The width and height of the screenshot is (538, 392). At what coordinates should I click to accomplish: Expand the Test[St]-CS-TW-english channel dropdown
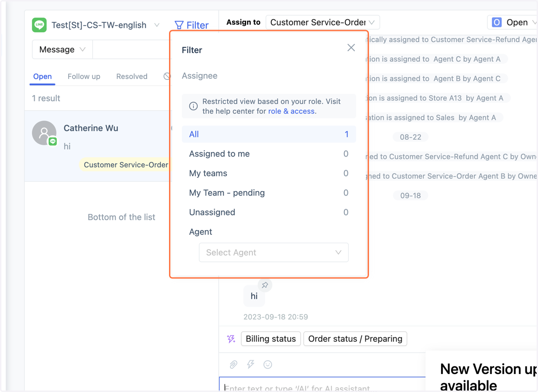(157, 25)
